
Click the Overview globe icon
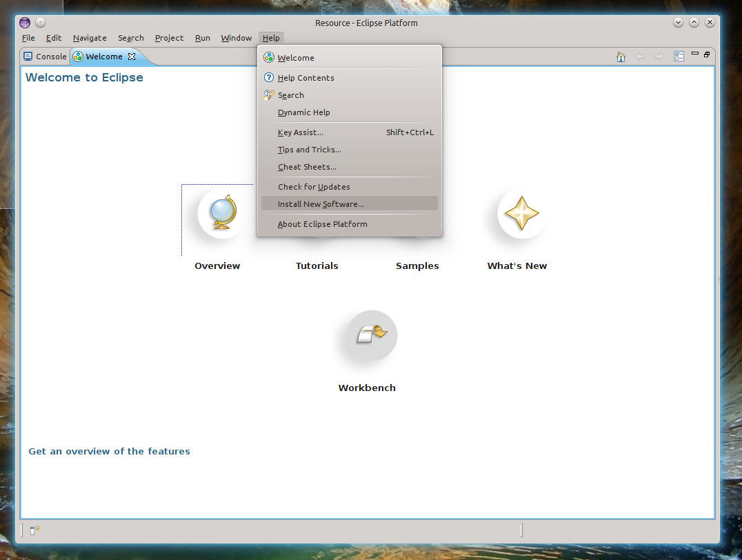pos(222,213)
